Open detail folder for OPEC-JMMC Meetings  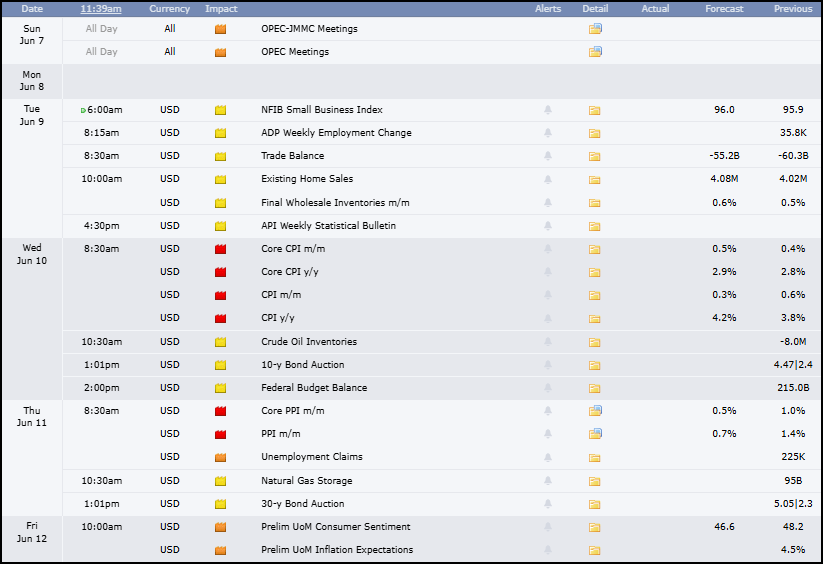click(x=595, y=29)
